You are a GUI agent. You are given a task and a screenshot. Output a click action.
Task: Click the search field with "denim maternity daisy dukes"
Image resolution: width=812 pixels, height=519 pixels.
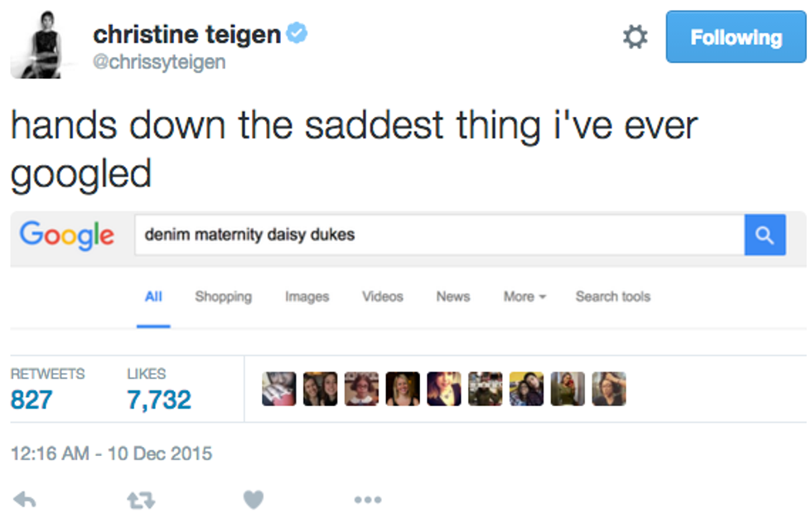439,235
